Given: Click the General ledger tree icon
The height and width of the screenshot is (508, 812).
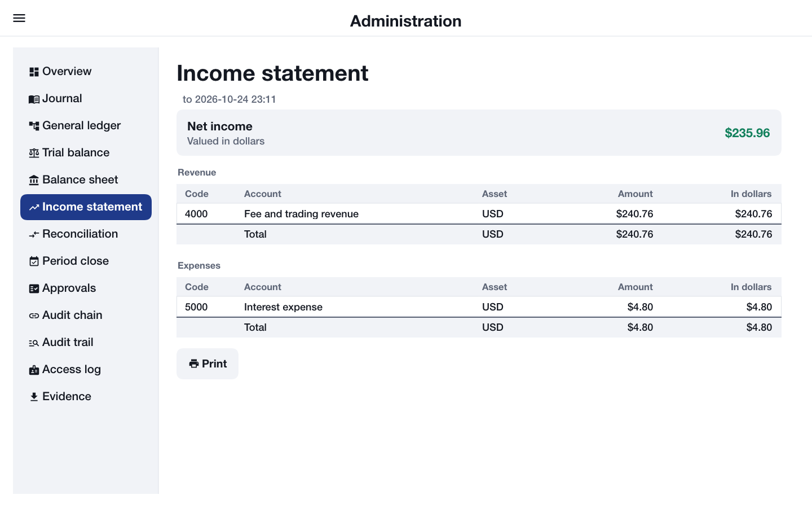Looking at the screenshot, I should point(34,126).
